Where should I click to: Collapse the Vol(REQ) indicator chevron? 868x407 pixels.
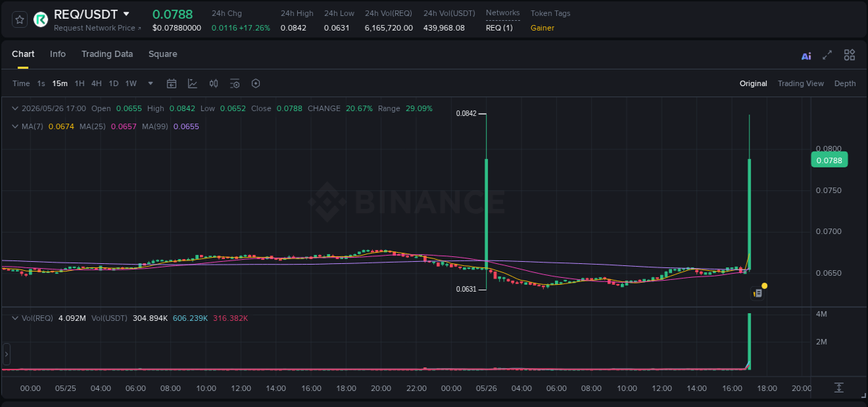[x=15, y=318]
